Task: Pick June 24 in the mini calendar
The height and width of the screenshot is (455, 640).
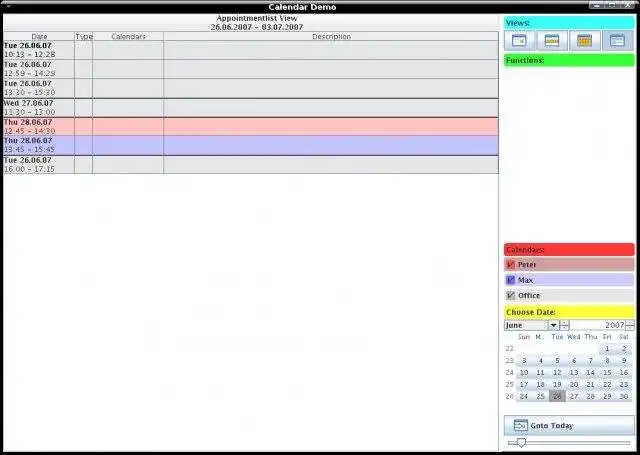Action: 524,396
